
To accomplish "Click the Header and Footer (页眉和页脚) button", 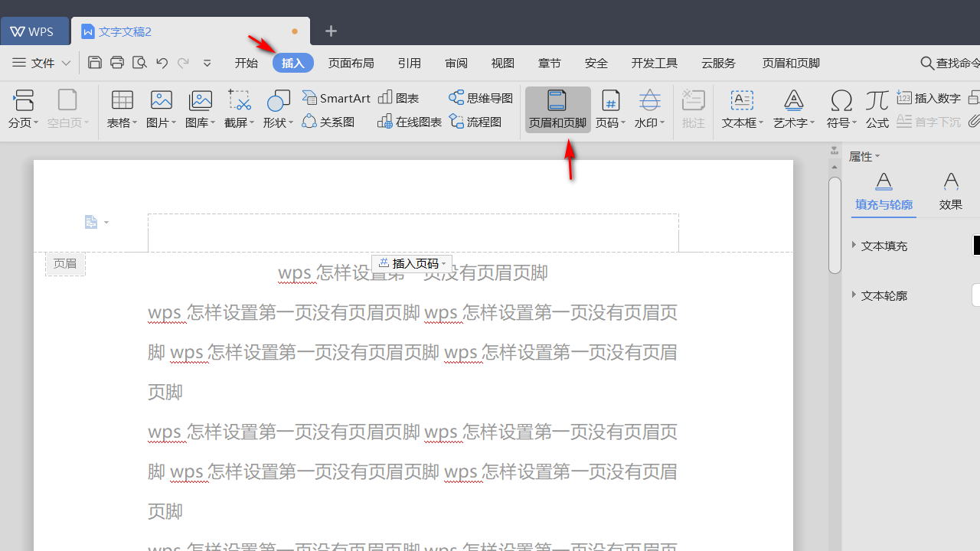I will 558,109.
